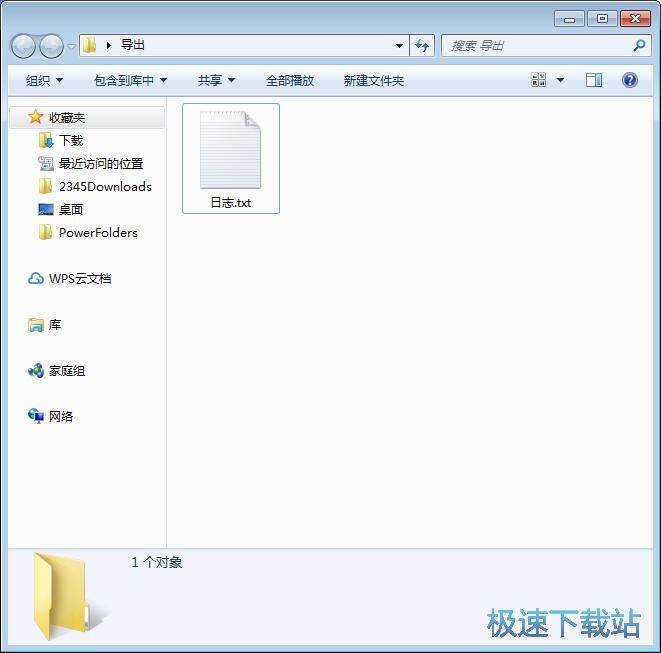Create a folder with 新建文件夹
The width and height of the screenshot is (661, 653).
pos(373,80)
